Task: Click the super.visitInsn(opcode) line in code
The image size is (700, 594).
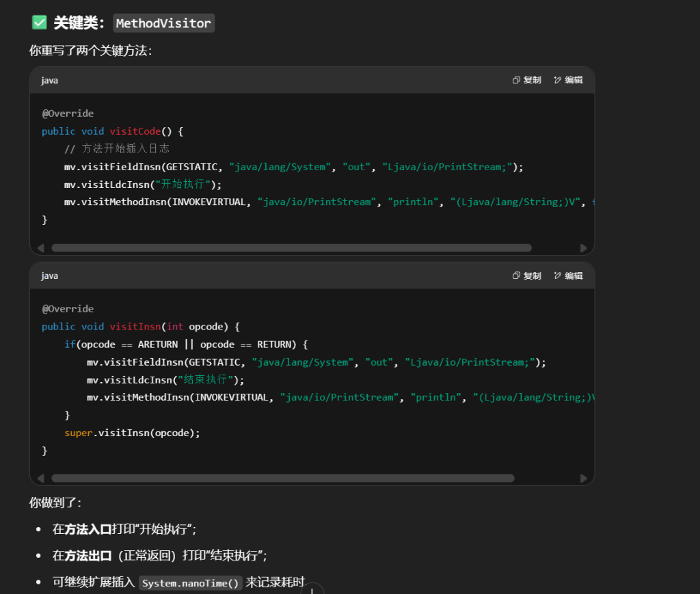Action: coord(132,433)
